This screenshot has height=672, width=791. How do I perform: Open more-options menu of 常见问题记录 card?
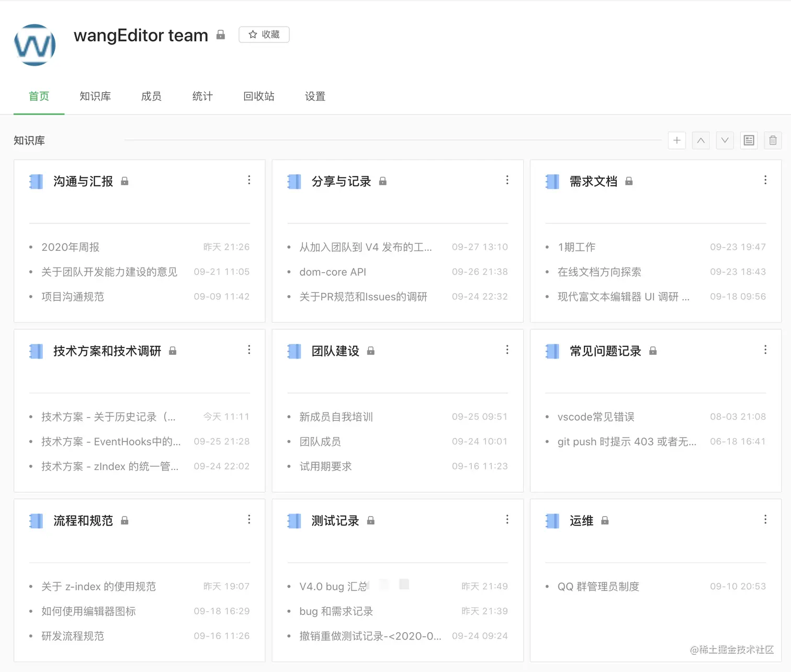[765, 350]
